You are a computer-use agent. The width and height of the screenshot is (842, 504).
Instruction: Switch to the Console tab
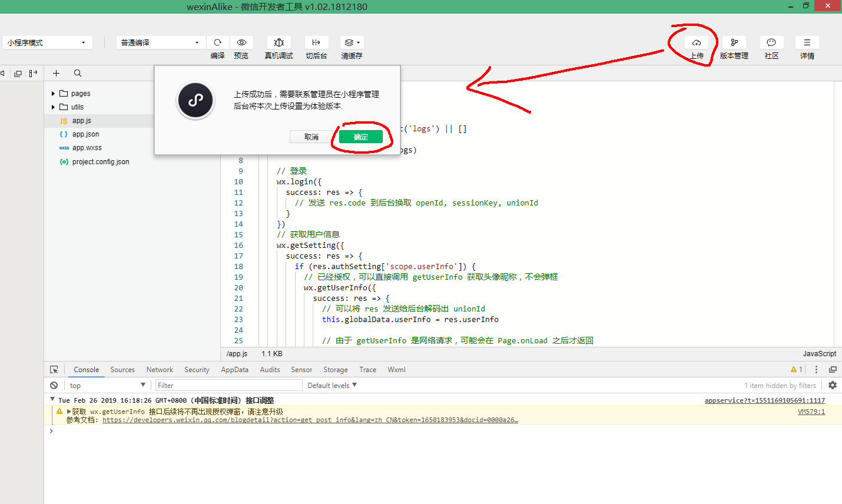click(x=86, y=370)
